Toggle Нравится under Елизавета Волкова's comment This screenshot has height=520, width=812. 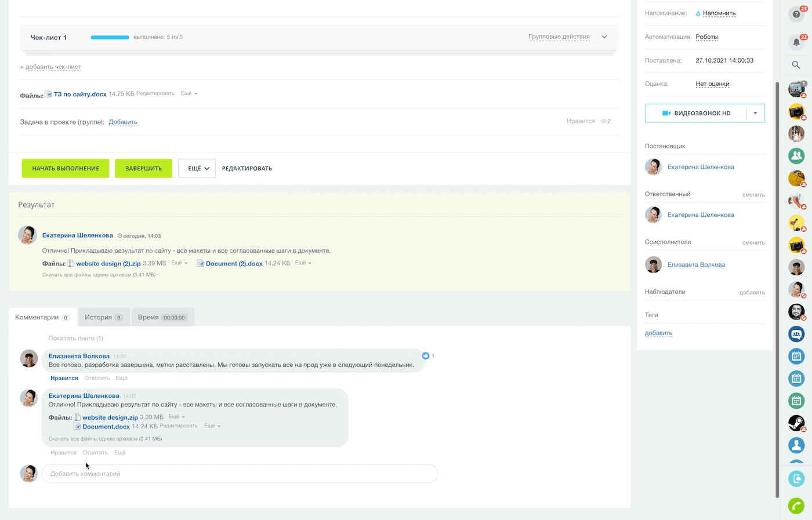click(x=64, y=378)
